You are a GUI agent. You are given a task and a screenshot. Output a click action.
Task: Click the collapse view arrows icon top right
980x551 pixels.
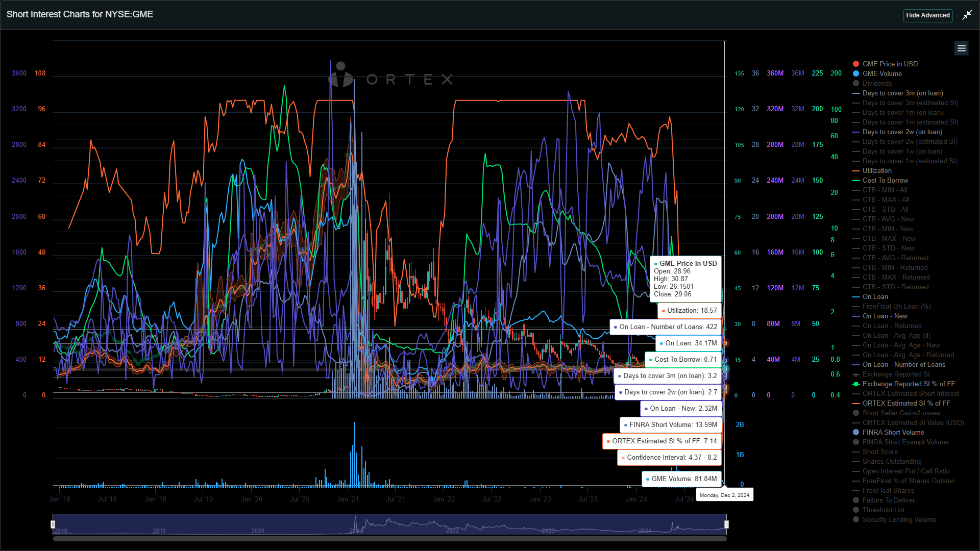tap(967, 15)
